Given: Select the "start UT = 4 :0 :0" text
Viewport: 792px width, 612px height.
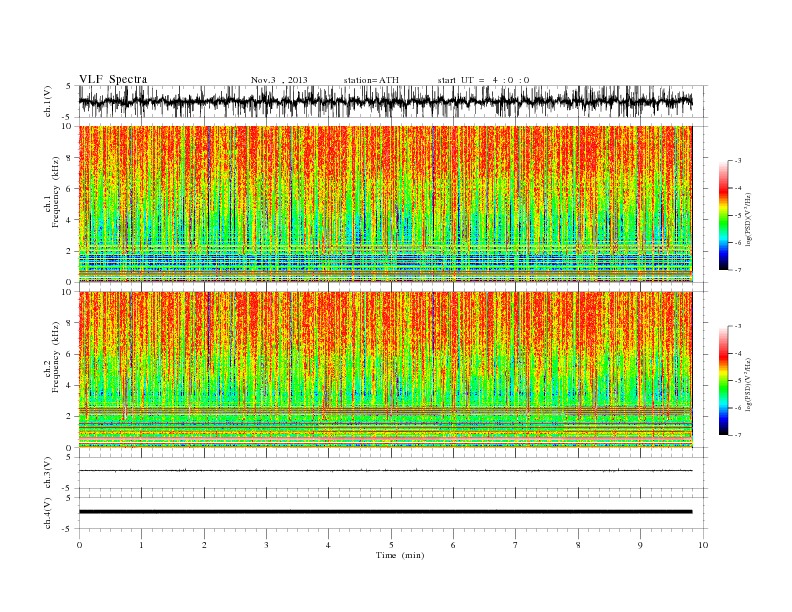Looking at the screenshot, I should pyautogui.click(x=483, y=80).
